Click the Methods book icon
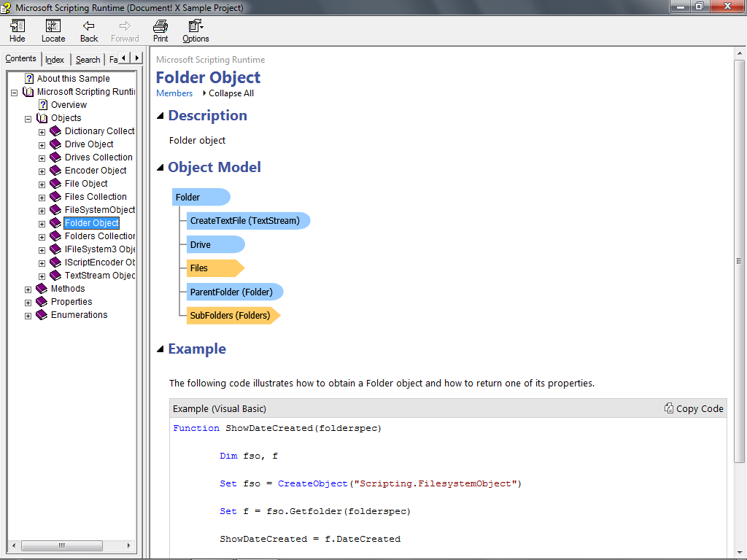Viewport: 747px width, 560px height. 42,289
